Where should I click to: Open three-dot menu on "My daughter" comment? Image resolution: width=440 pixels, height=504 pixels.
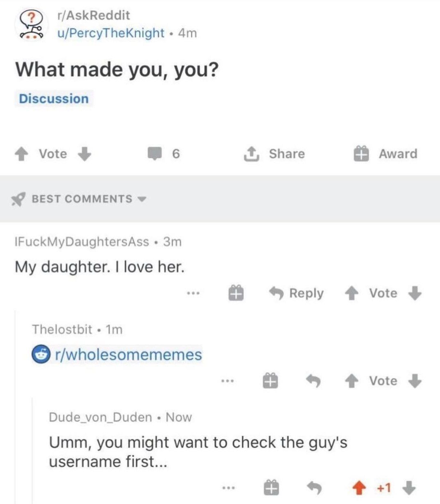coord(193,293)
